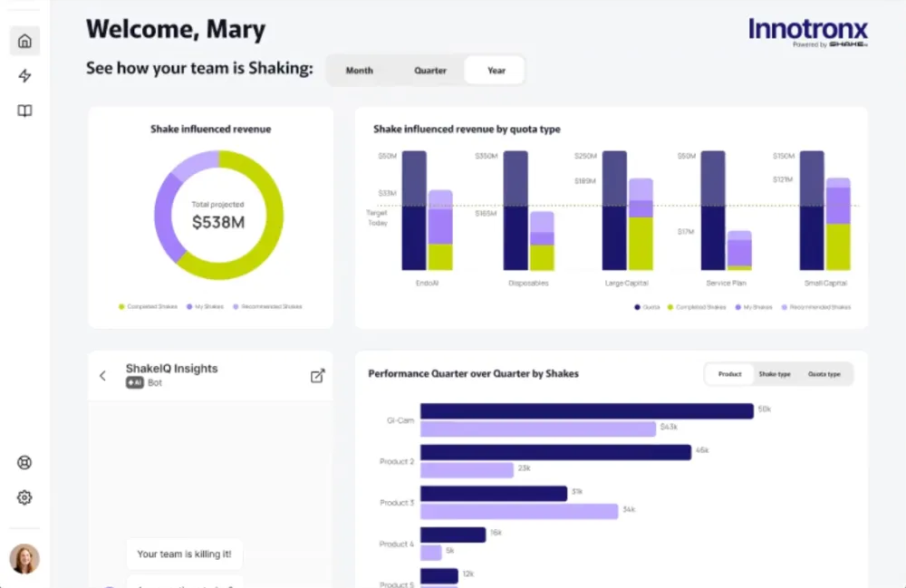This screenshot has height=588, width=906.
Task: Click the Small Capital chart label
Action: pos(825,283)
